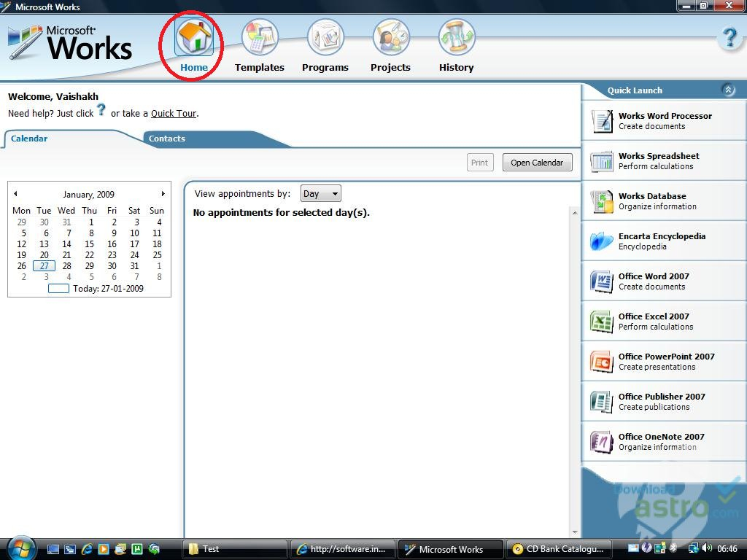The width and height of the screenshot is (747, 560).
Task: Select January 15 in the calendar
Action: (89, 244)
